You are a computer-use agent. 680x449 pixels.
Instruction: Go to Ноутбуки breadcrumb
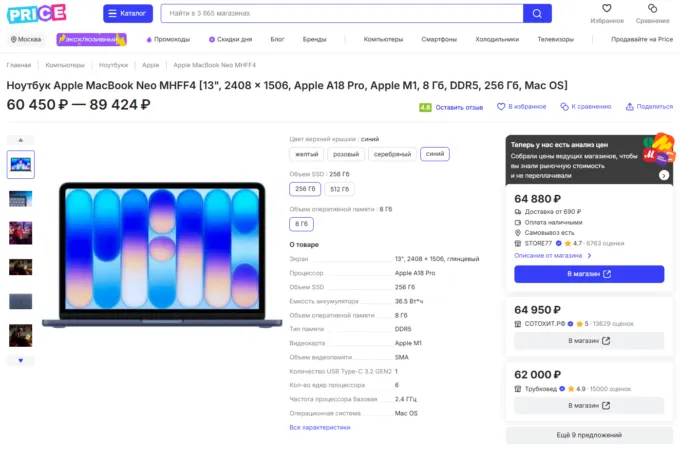(x=113, y=65)
